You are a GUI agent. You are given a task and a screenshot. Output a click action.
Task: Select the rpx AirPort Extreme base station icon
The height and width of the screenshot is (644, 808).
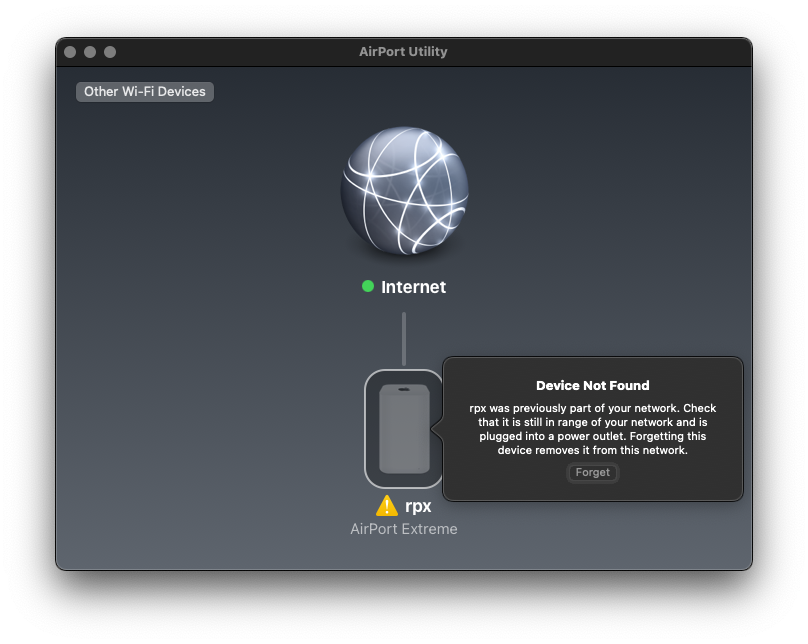[404, 428]
